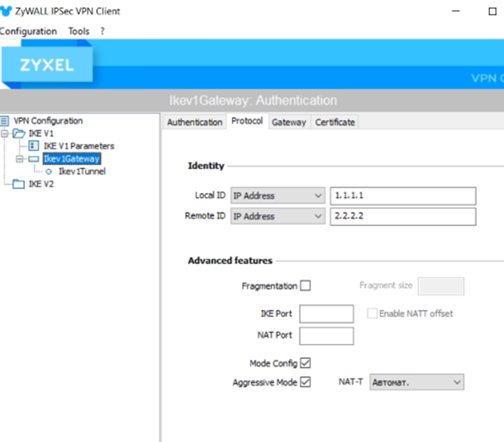
Task: Select Ikev1Tunnel in the tree
Action: [x=82, y=171]
